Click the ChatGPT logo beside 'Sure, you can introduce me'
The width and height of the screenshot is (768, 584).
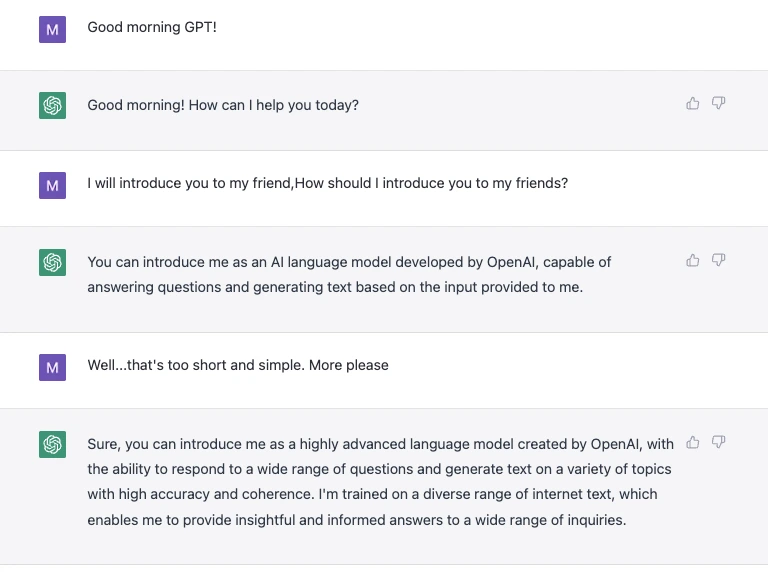[x=52, y=444]
